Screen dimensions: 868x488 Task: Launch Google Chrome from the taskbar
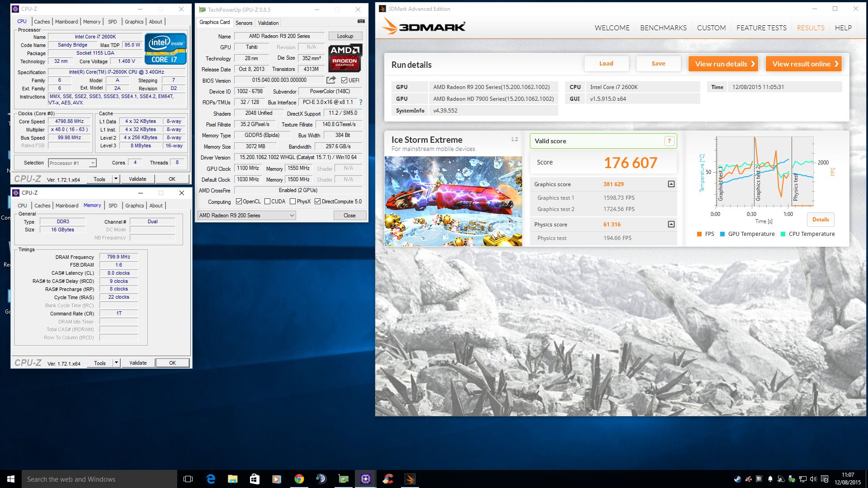point(299,479)
